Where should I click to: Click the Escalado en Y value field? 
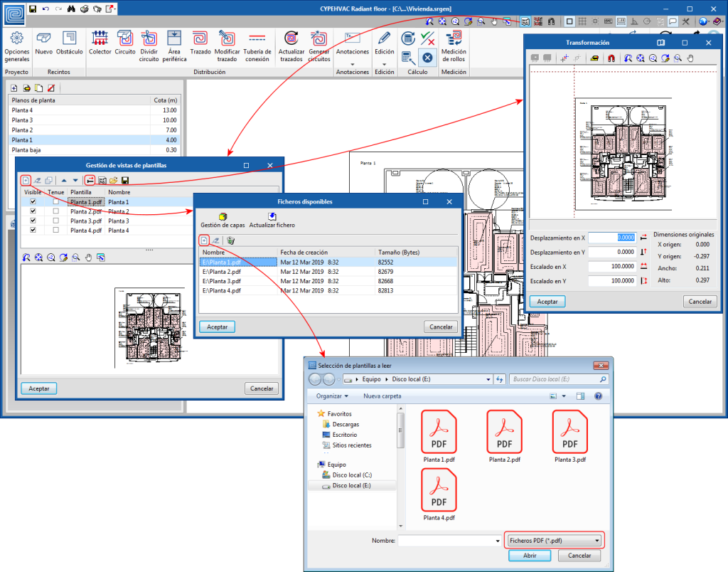coord(612,280)
